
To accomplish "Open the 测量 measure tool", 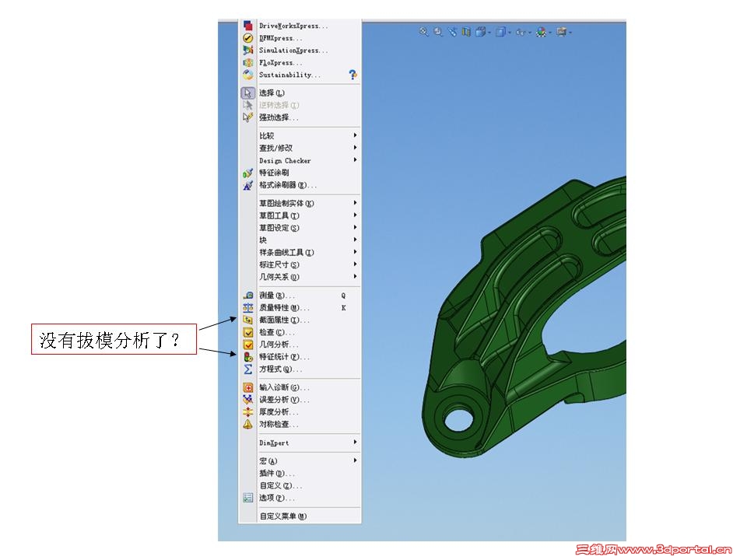I will 299,296.
